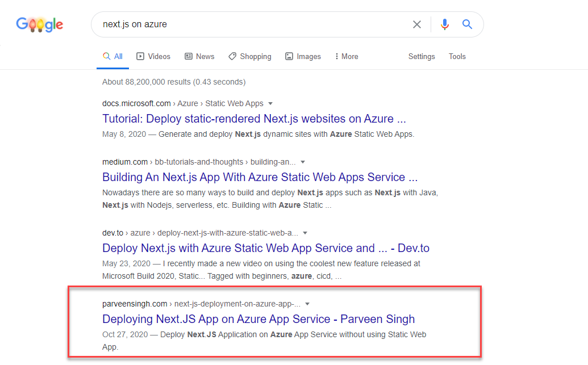
Task: Click the magnifier icon on the All tab
Action: [x=106, y=56]
